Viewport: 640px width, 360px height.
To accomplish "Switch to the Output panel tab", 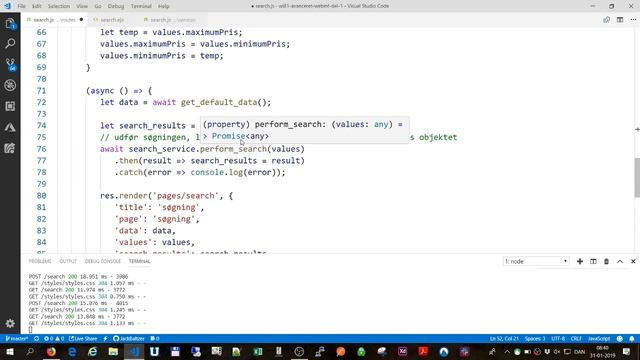I will [68, 261].
